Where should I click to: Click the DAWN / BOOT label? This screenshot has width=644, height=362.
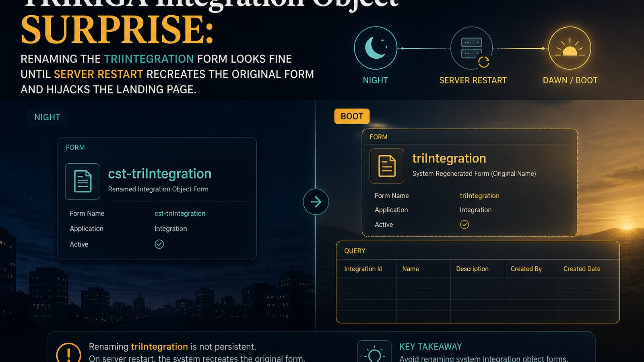pos(570,80)
